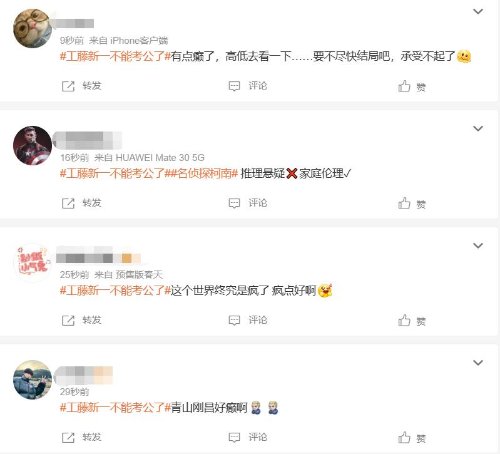The height and width of the screenshot is (454, 500).
Task: Like the 这个世界终究是疯了 post
Action: click(x=412, y=321)
